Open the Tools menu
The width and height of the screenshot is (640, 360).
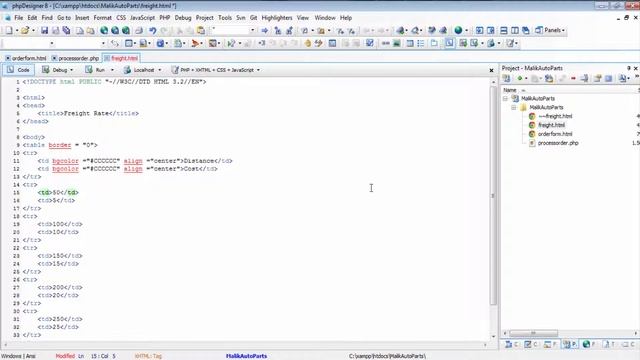click(x=225, y=18)
